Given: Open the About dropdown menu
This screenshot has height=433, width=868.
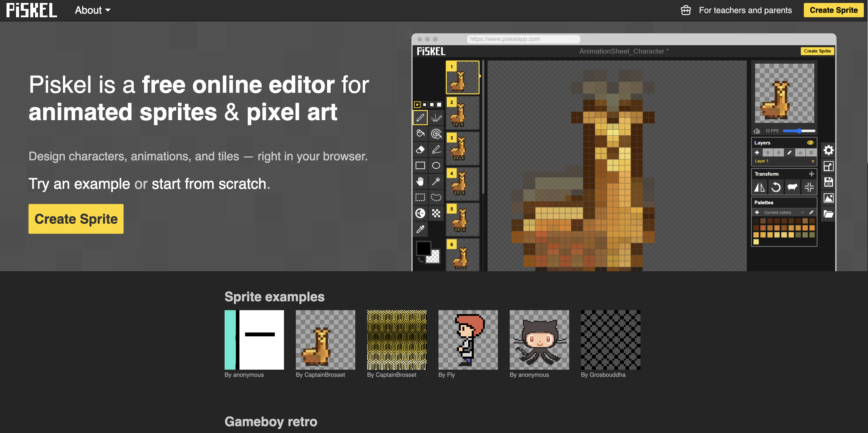Looking at the screenshot, I should click(x=92, y=10).
